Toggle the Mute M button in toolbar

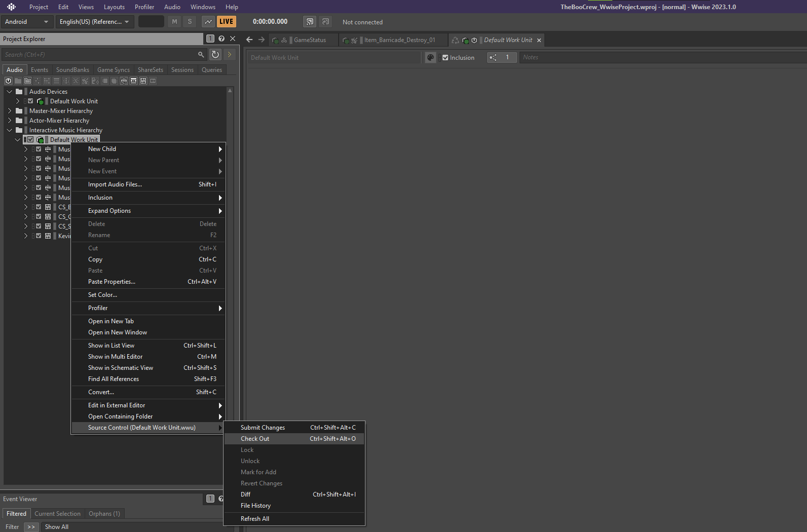click(174, 21)
